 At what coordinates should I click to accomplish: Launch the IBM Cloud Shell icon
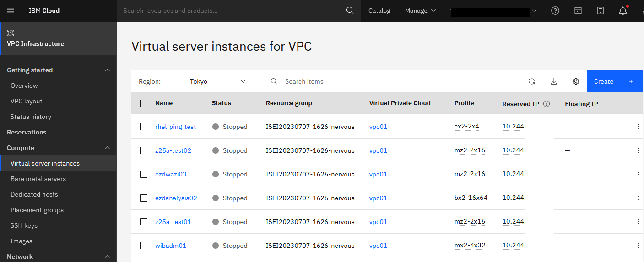tap(578, 11)
